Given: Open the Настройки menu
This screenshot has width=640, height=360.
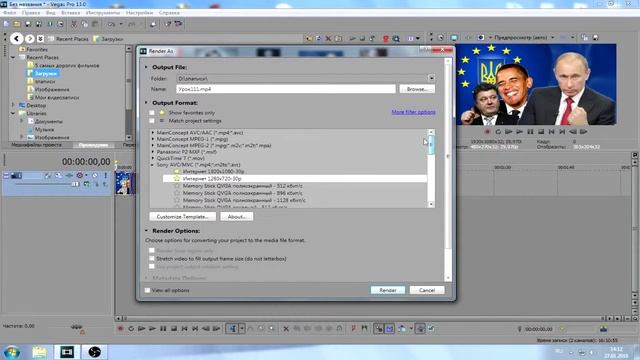Looking at the screenshot, I should click(x=139, y=13).
